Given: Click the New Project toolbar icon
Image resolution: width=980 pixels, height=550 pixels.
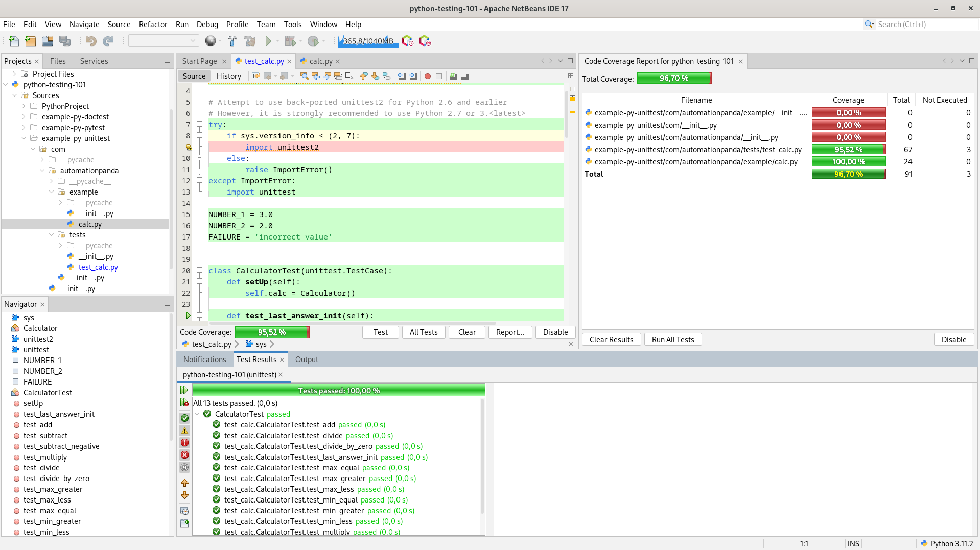Looking at the screenshot, I should click(31, 41).
